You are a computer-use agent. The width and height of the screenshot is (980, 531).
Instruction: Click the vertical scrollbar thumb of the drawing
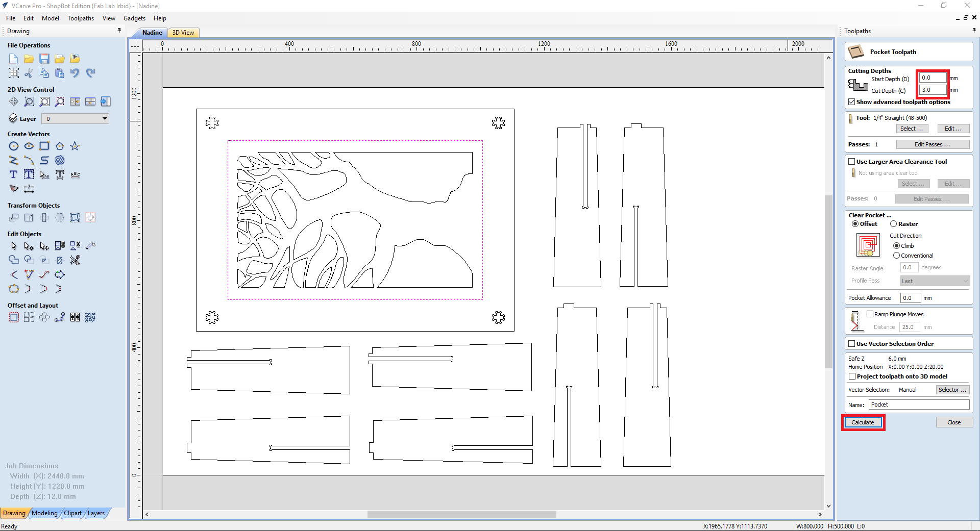click(x=828, y=281)
